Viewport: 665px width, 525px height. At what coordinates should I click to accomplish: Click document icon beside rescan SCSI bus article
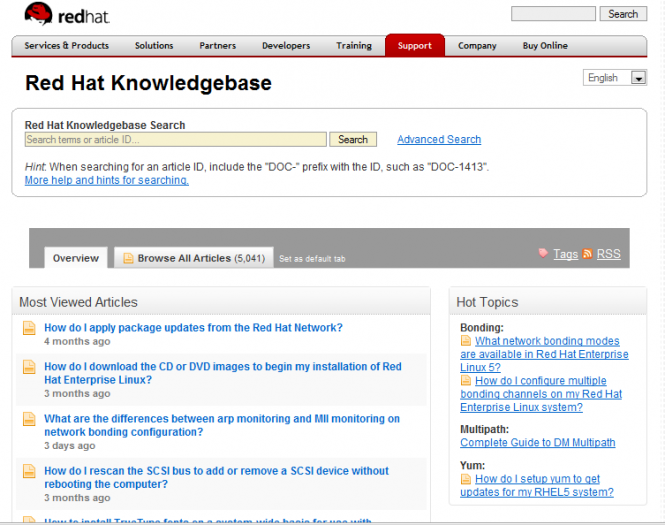[x=29, y=471]
